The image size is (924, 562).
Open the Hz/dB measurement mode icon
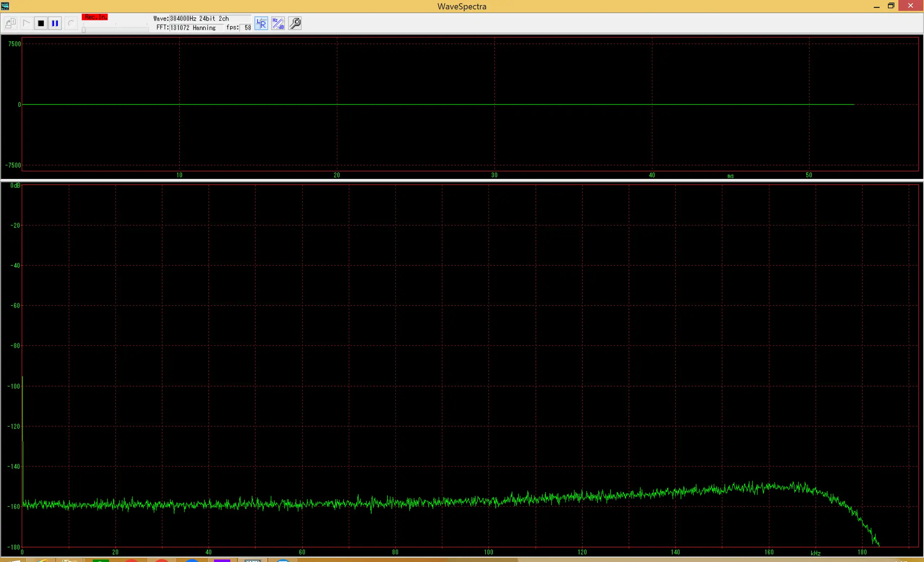point(278,23)
